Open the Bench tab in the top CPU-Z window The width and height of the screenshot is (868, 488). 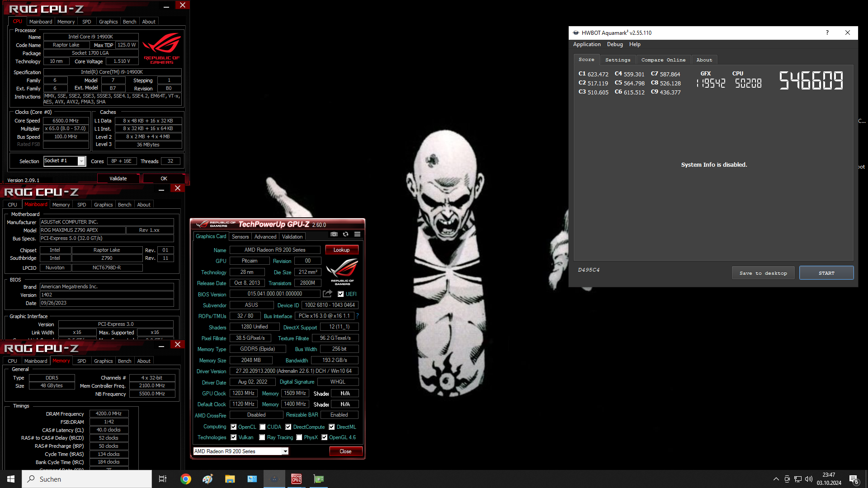pos(129,22)
